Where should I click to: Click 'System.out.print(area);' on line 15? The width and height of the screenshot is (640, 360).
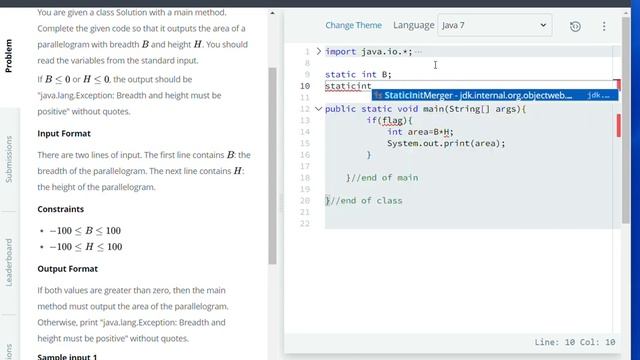coord(446,143)
